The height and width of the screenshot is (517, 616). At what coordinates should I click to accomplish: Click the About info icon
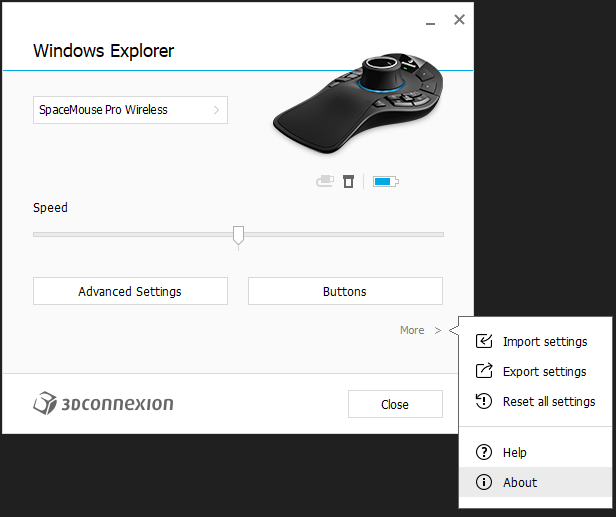click(484, 482)
